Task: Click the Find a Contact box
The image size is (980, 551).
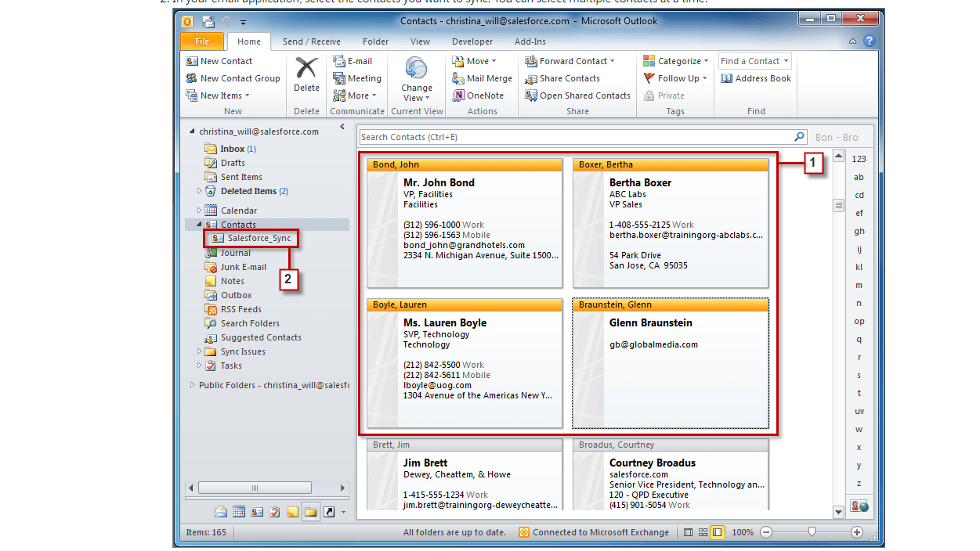Action: pyautogui.click(x=755, y=61)
